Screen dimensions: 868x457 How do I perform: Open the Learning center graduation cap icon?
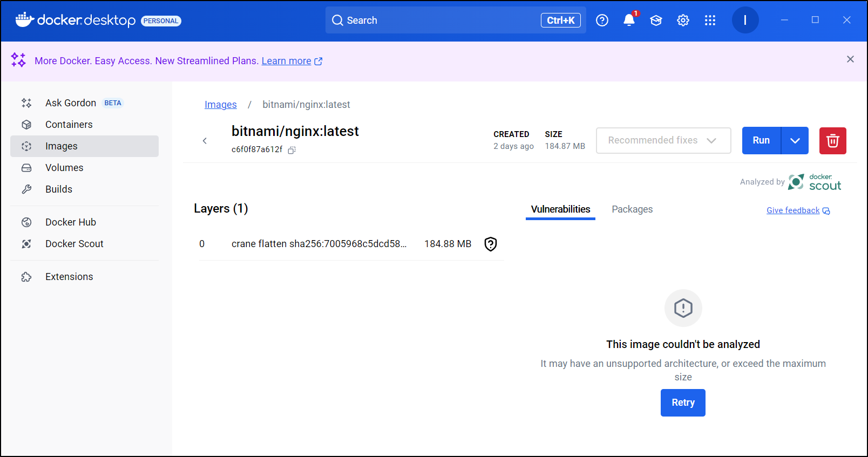656,21
